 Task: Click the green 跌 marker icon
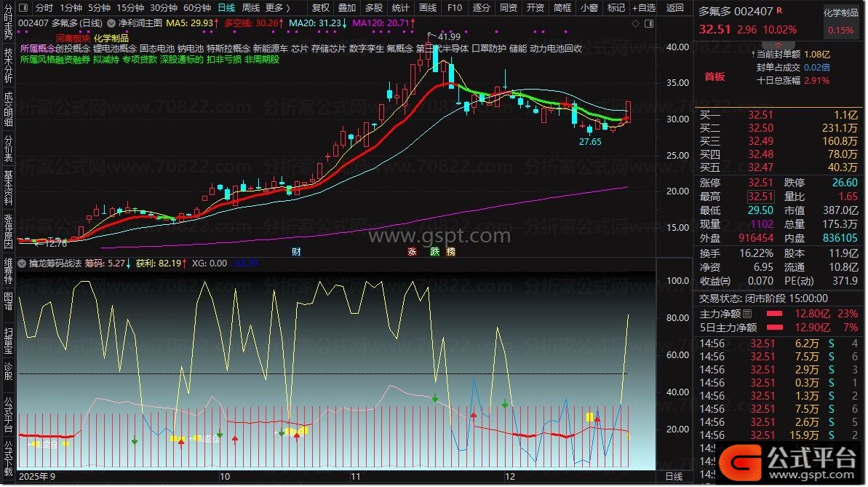[434, 252]
